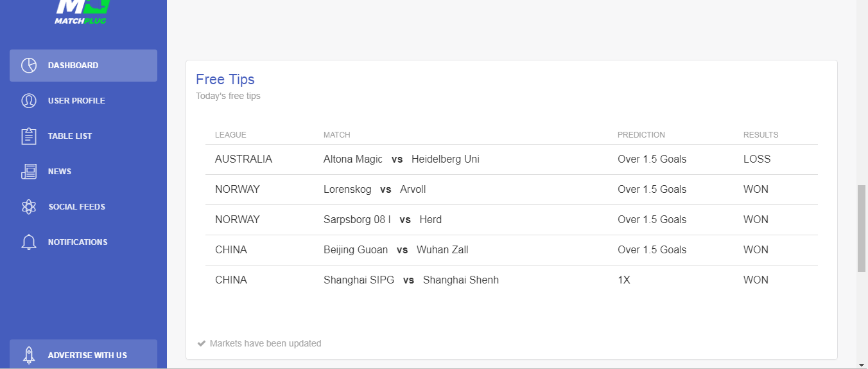Open the User Profile menu item
This screenshot has width=868, height=369.
pos(76,101)
